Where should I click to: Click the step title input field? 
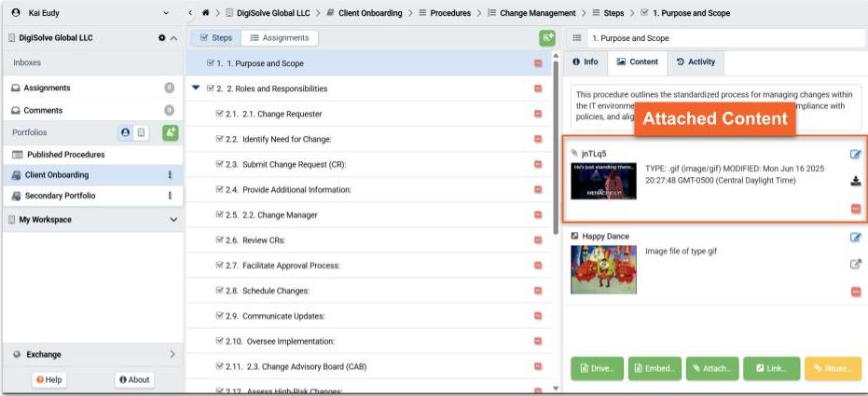(724, 38)
